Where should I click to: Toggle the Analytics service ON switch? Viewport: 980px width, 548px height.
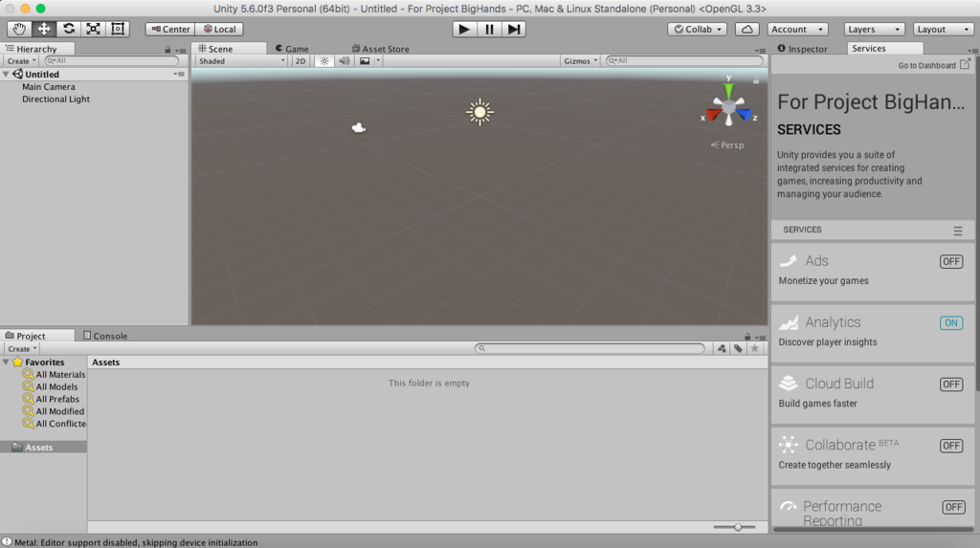point(951,323)
